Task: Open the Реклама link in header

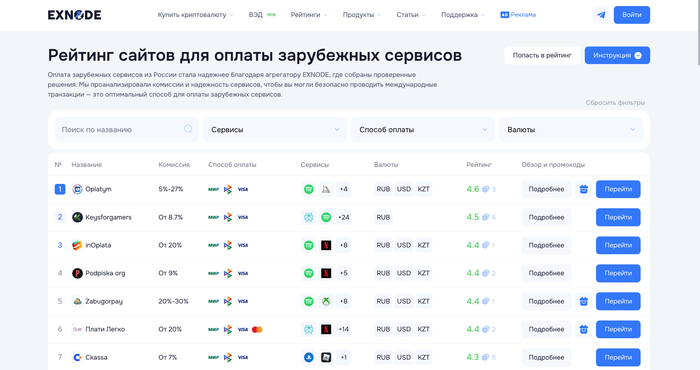Action: pos(518,15)
